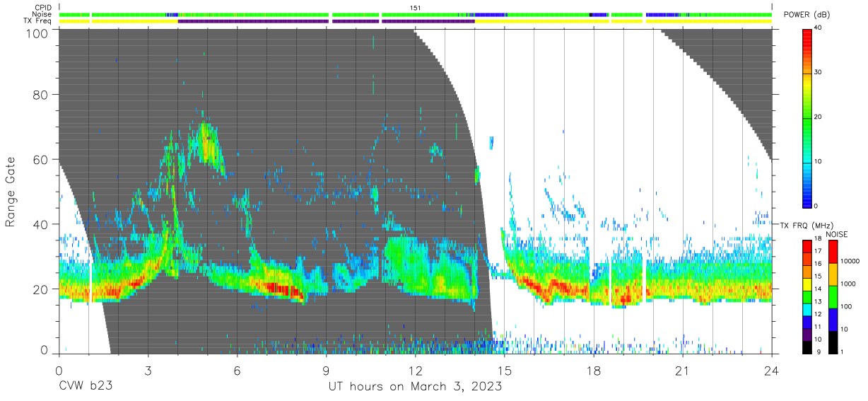Click the blue bottom of the POWER colorbar

[x=807, y=199]
